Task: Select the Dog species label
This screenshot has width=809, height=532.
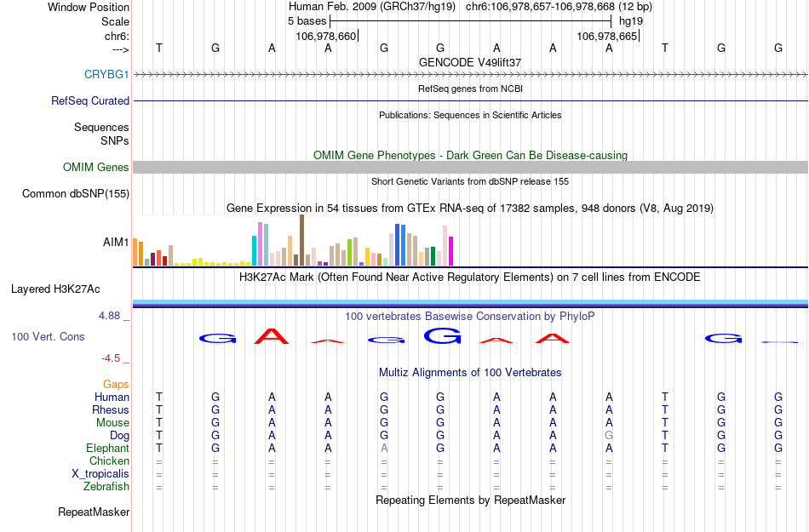Action: point(119,435)
